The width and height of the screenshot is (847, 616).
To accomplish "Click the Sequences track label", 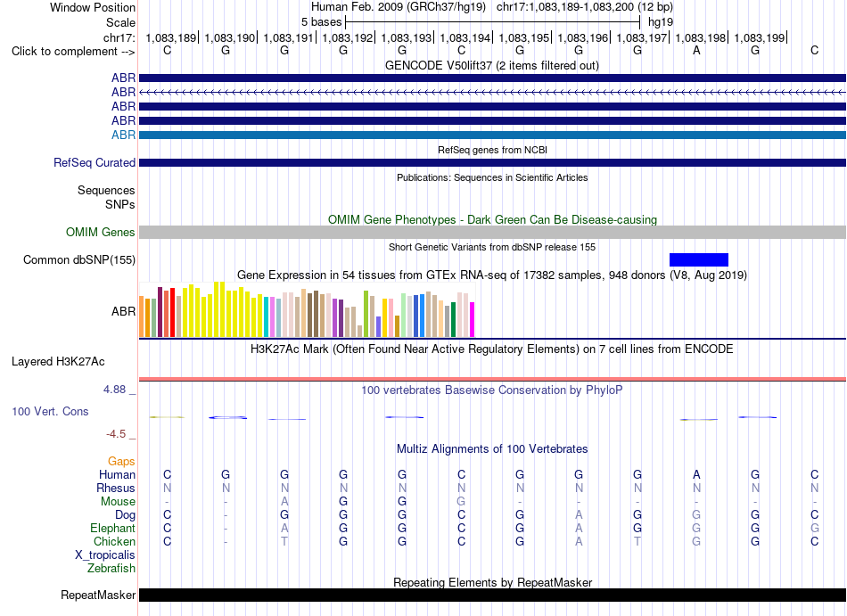I will click(106, 190).
